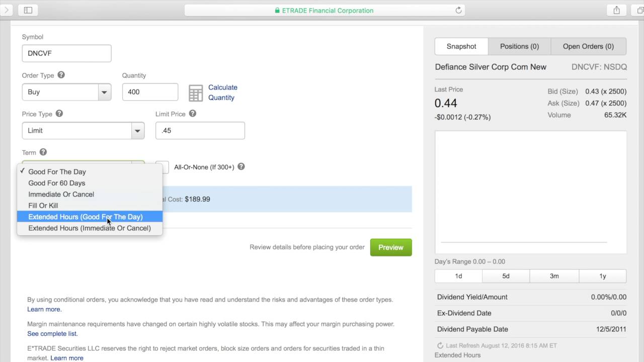Click the Term help icon

[43, 152]
